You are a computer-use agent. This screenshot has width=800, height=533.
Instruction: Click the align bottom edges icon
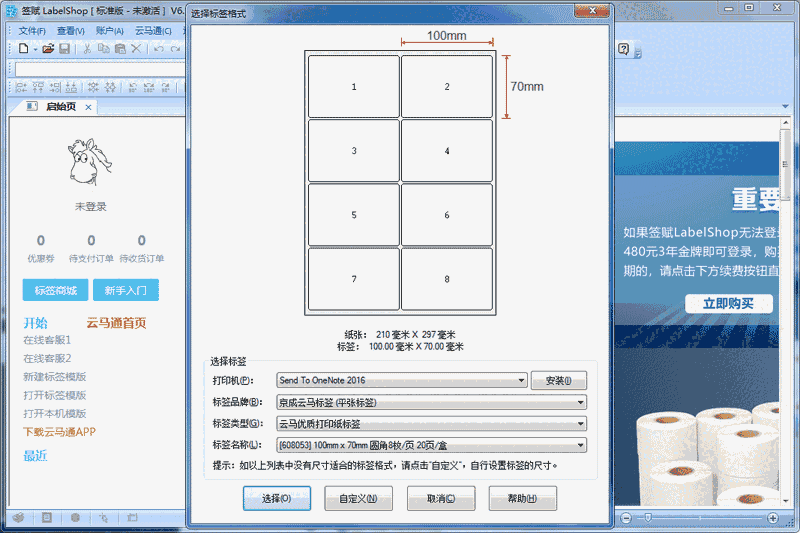[x=71, y=87]
